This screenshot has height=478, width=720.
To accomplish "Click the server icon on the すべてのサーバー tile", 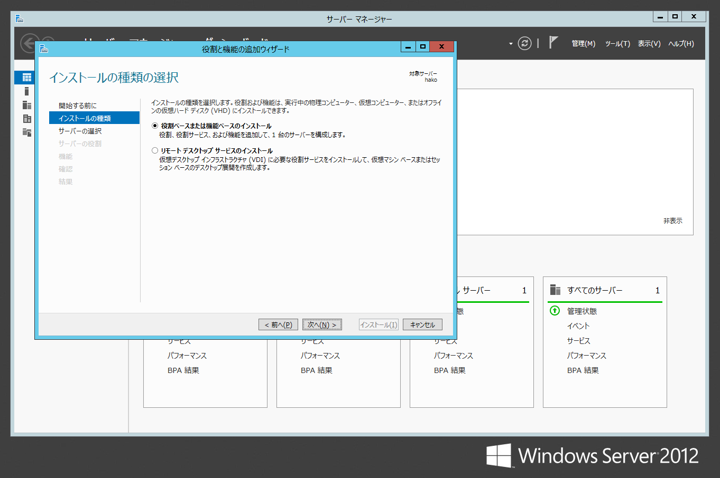I will click(x=555, y=290).
